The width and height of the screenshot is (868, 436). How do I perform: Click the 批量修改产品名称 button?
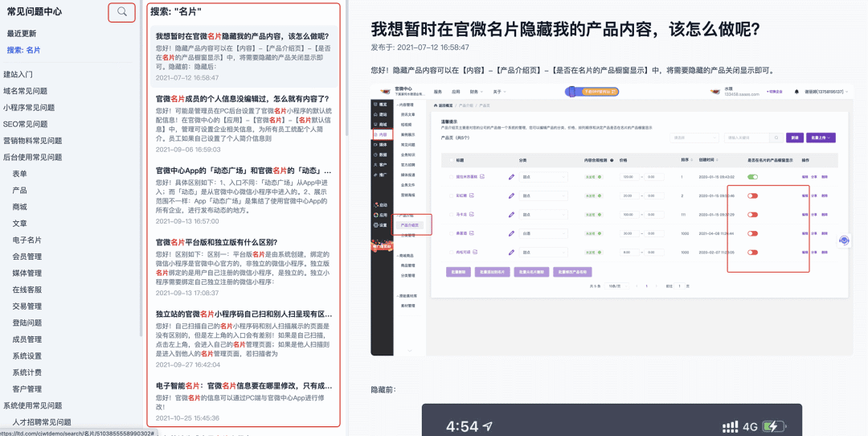tap(572, 272)
